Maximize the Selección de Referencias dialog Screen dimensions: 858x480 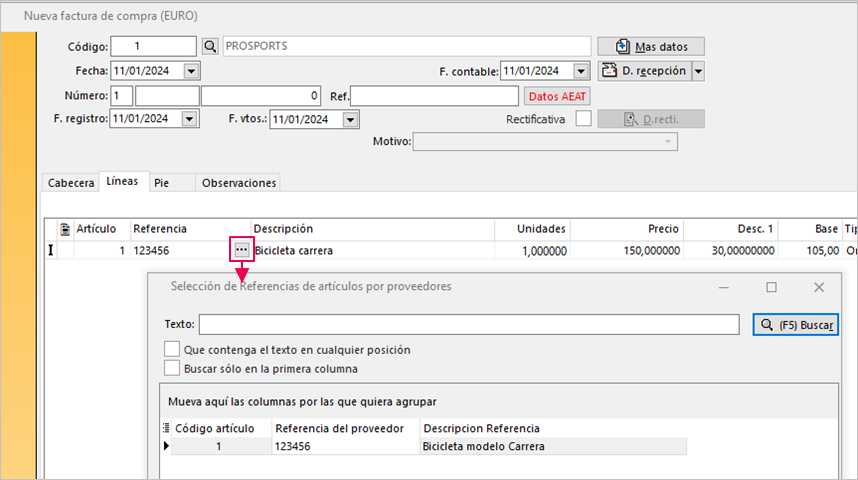pos(771,287)
